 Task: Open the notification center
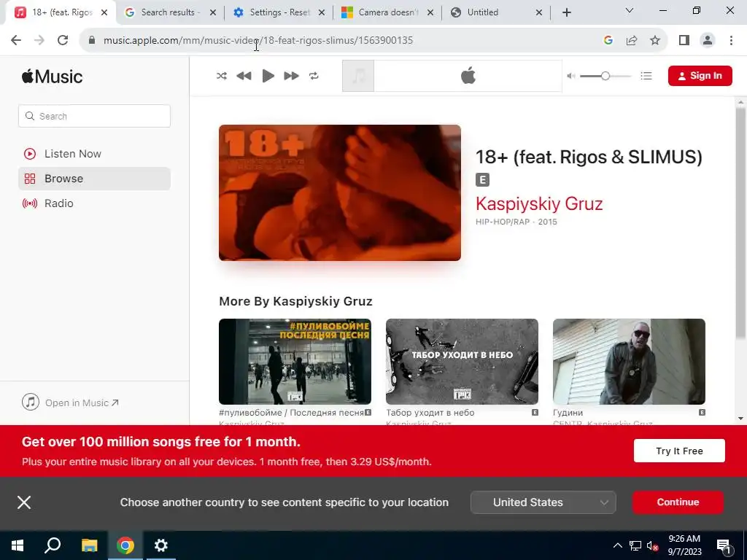click(x=723, y=545)
